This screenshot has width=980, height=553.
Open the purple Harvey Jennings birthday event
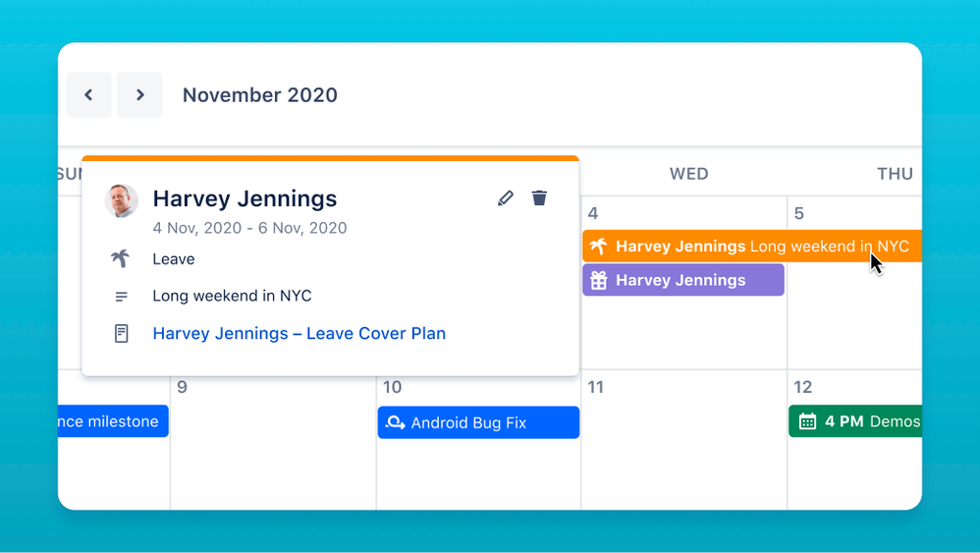click(683, 280)
